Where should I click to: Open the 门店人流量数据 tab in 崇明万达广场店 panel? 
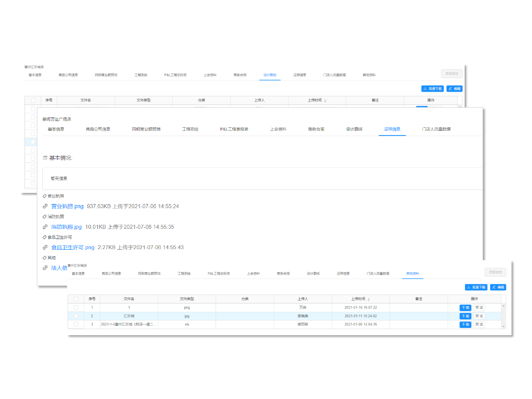pyautogui.click(x=436, y=129)
